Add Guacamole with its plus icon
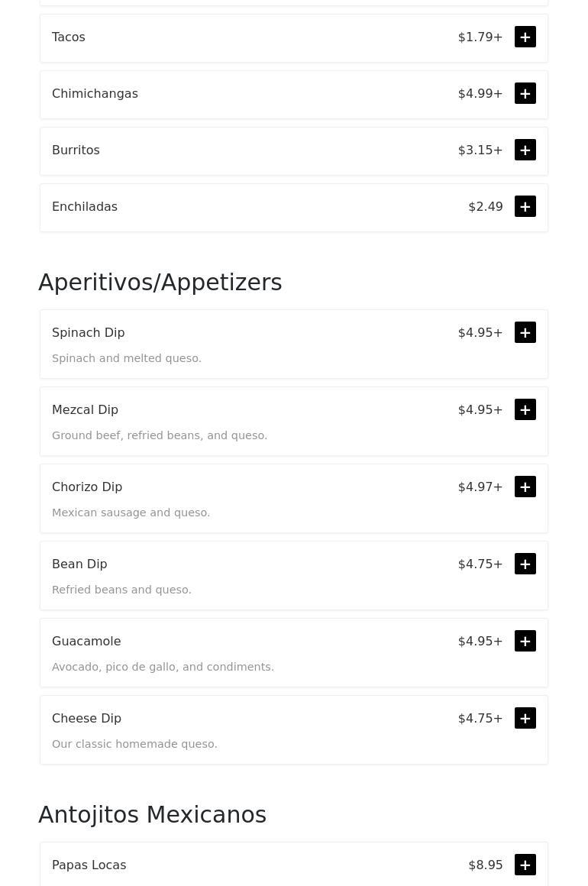Screen dimensions: 588x886 pos(525,642)
